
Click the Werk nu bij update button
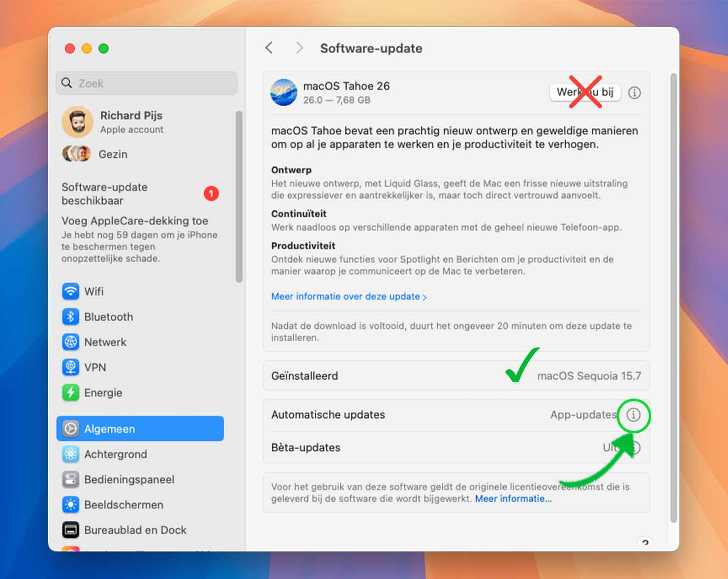(x=585, y=92)
